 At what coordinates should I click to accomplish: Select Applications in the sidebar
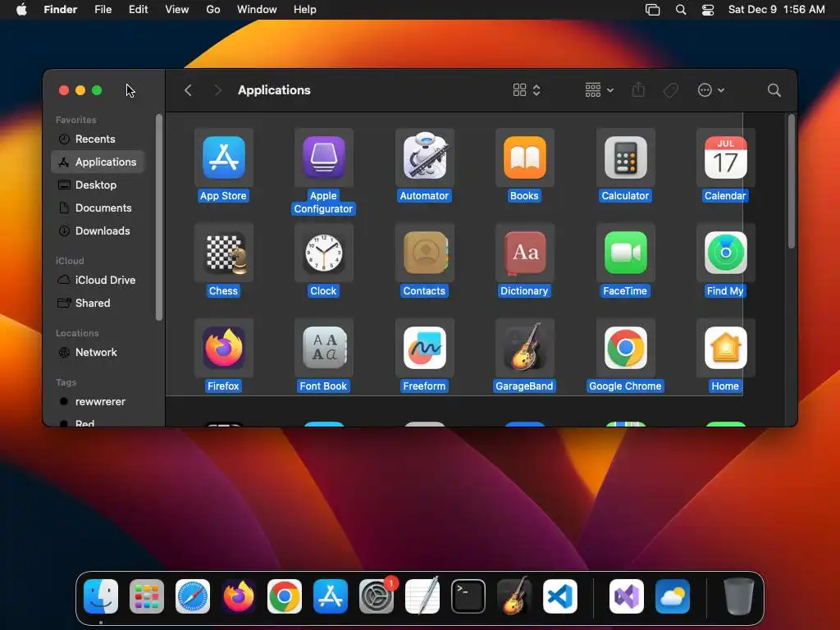pos(98,162)
